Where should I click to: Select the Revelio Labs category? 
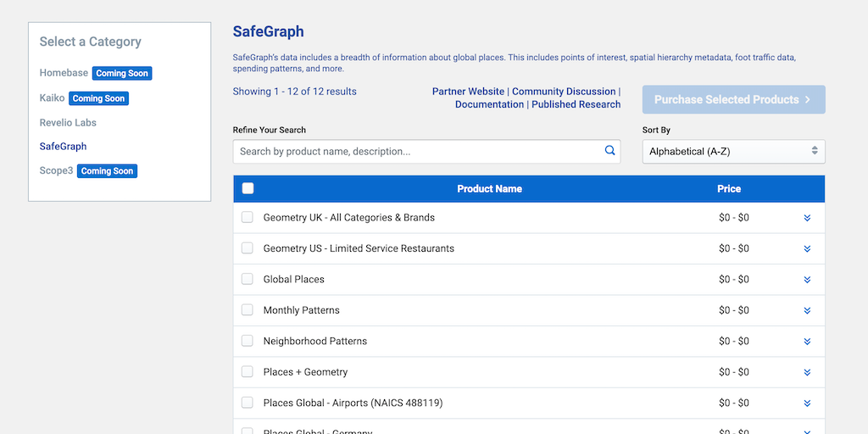tap(68, 123)
